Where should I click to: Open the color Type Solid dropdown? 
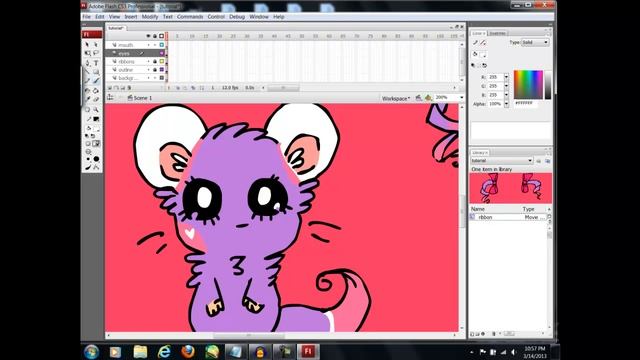535,42
